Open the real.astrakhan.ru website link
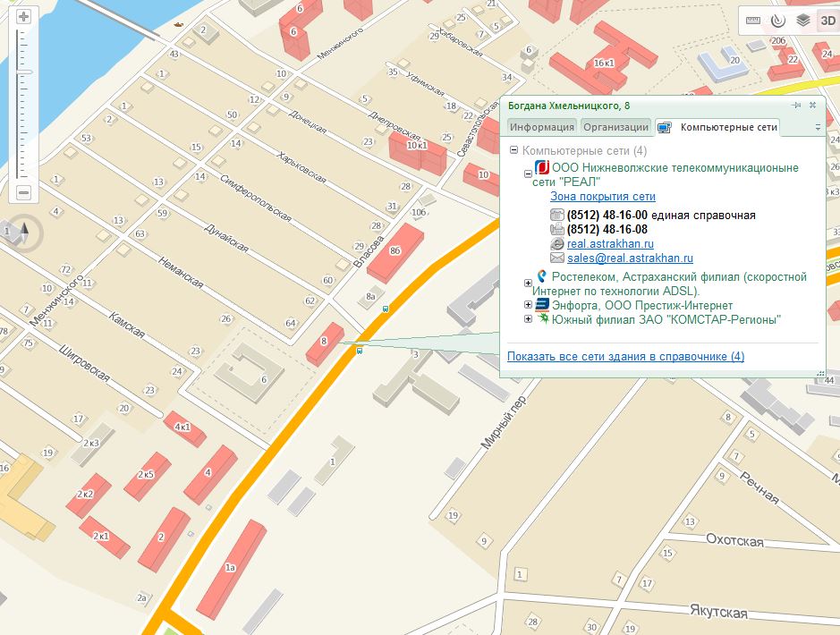The width and height of the screenshot is (840, 635). coord(610,243)
